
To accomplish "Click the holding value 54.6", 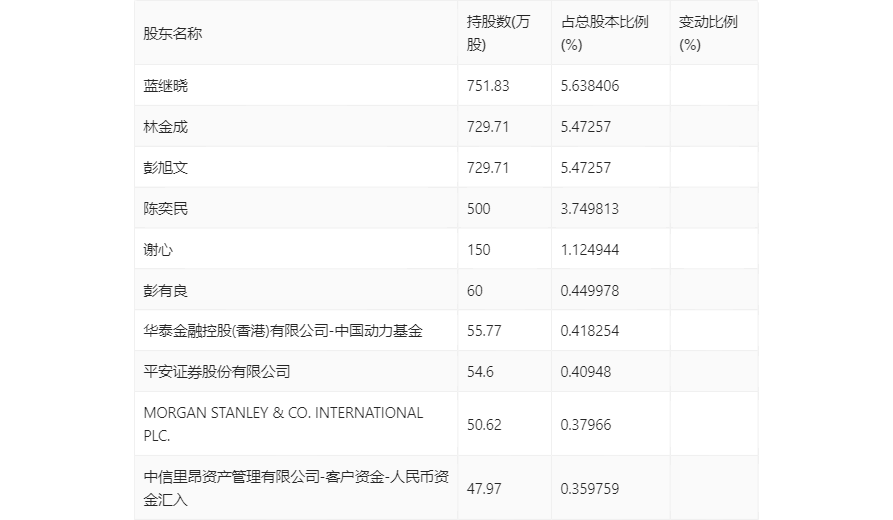I will click(x=480, y=372).
